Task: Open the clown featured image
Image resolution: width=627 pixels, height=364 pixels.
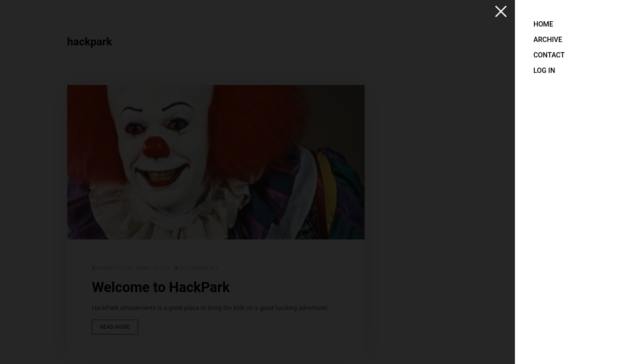Action: (215, 162)
